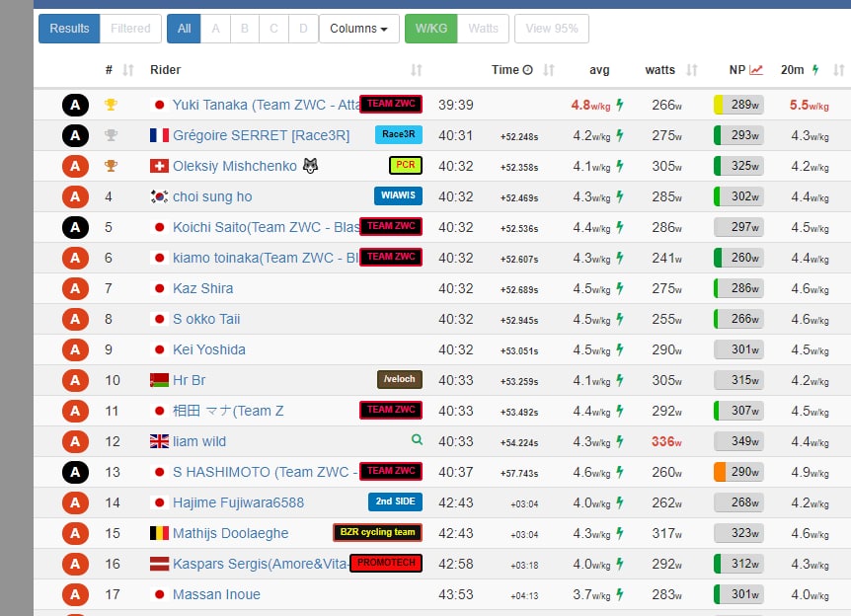Filter by category C

coord(274,29)
